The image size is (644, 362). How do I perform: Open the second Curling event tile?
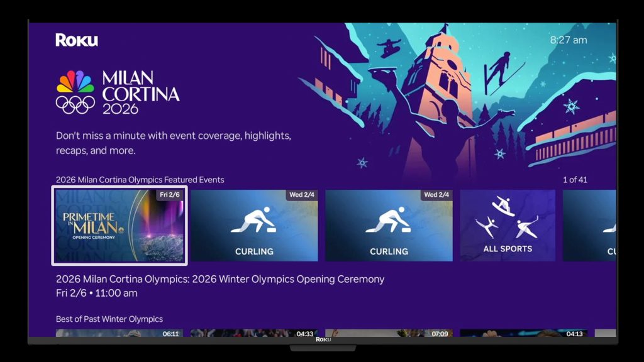coord(389,226)
